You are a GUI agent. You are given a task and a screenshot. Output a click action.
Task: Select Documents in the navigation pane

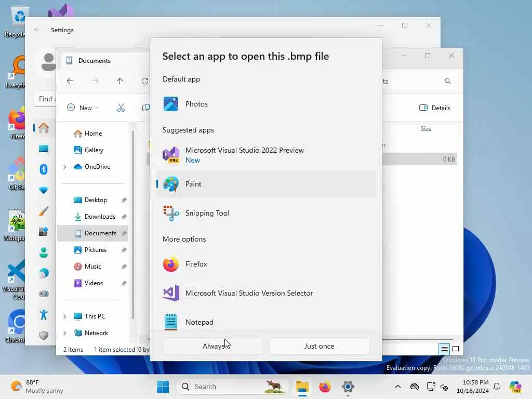pyautogui.click(x=92, y=233)
